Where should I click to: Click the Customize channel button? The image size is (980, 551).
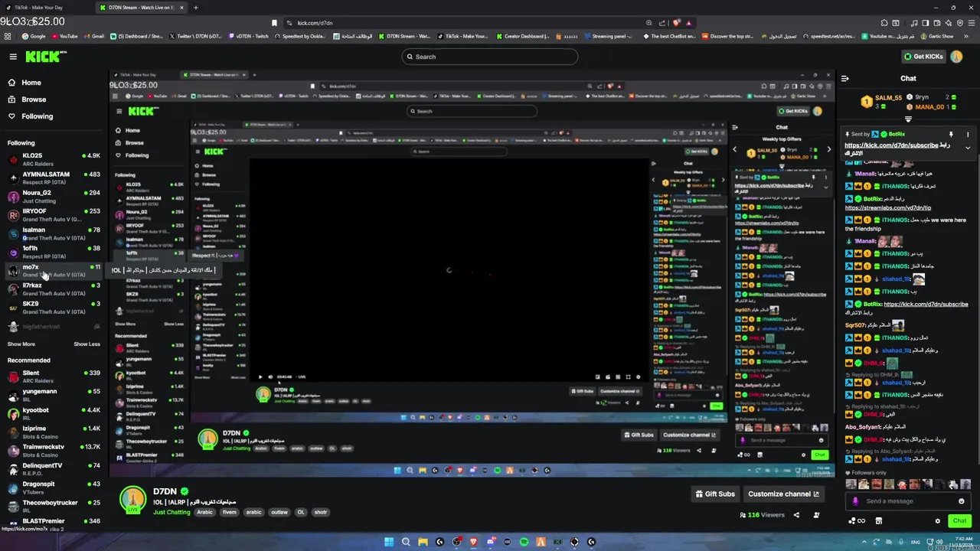tap(783, 494)
